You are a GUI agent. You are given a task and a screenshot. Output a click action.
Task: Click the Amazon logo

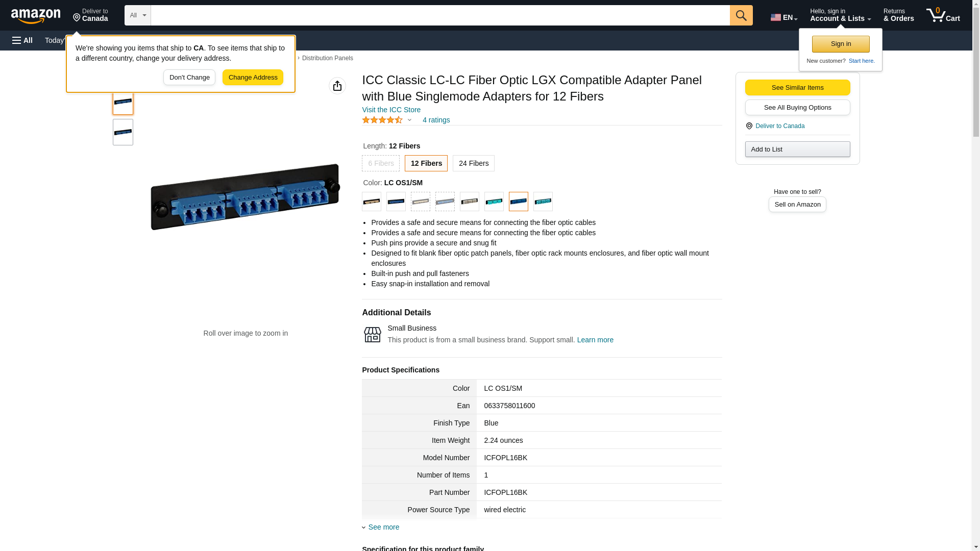[36, 16]
